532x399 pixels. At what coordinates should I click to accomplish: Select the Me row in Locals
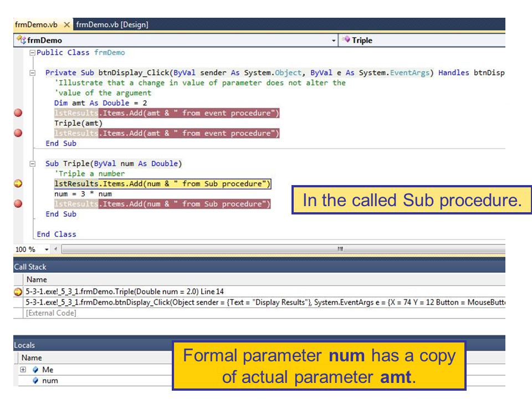coord(93,370)
